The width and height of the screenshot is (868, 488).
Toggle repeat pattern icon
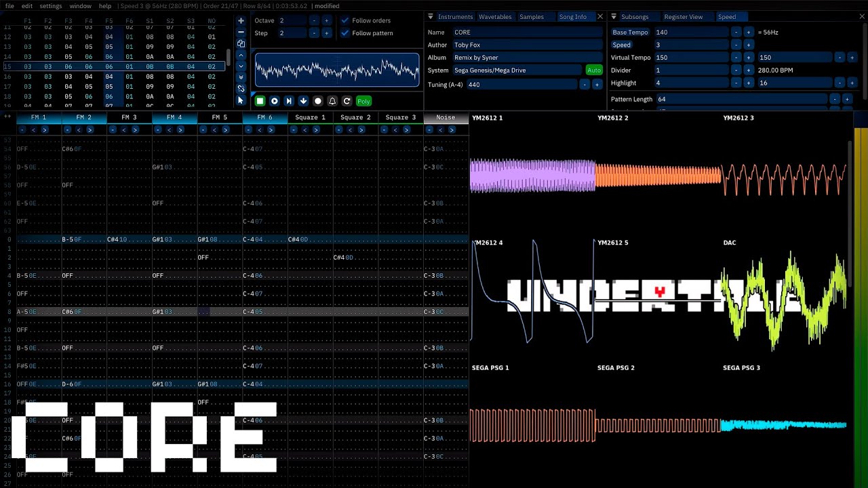click(x=347, y=101)
